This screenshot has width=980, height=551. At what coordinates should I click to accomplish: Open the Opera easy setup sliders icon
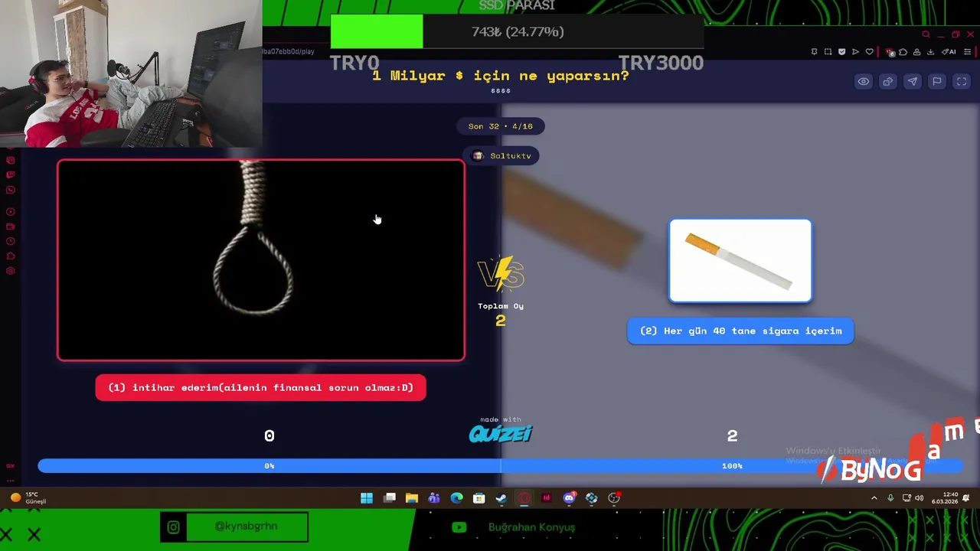(967, 52)
